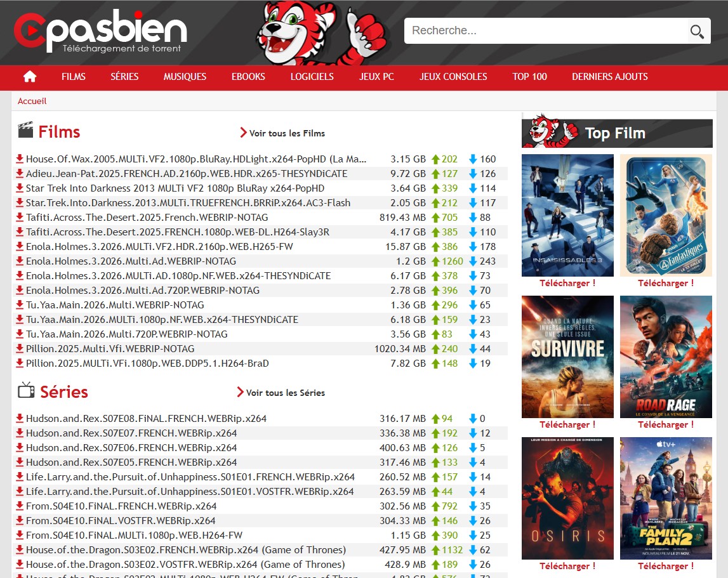Click Télécharger under Family Plan 2 poster
The width and height of the screenshot is (728, 578).
666,567
